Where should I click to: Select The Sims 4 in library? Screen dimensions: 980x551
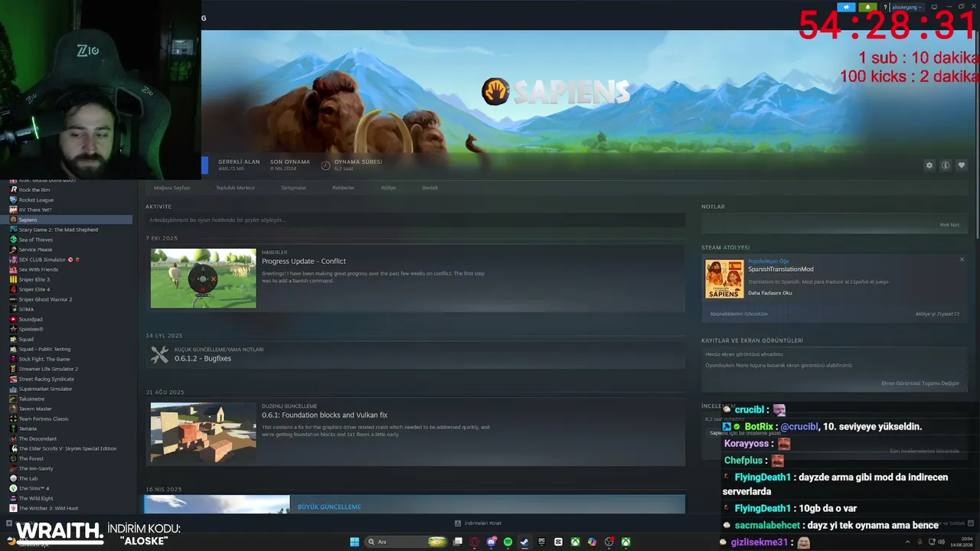[34, 488]
